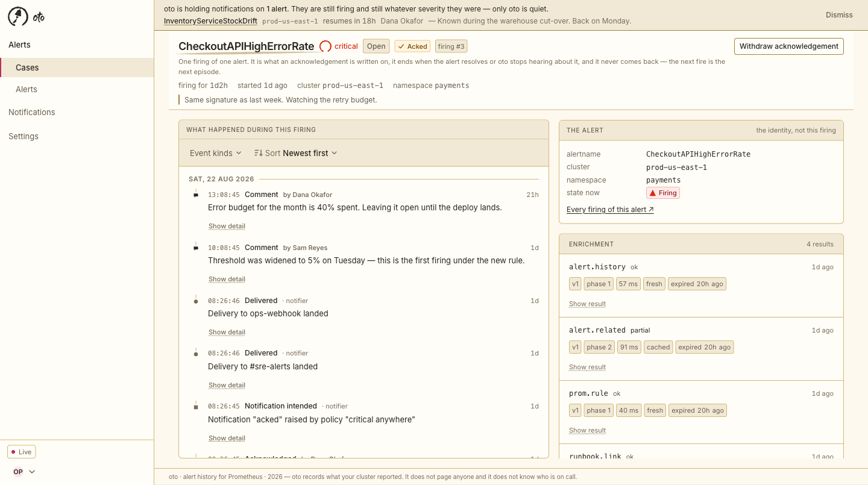Open Settings in the sidebar
The width and height of the screenshot is (868, 485).
(x=24, y=136)
